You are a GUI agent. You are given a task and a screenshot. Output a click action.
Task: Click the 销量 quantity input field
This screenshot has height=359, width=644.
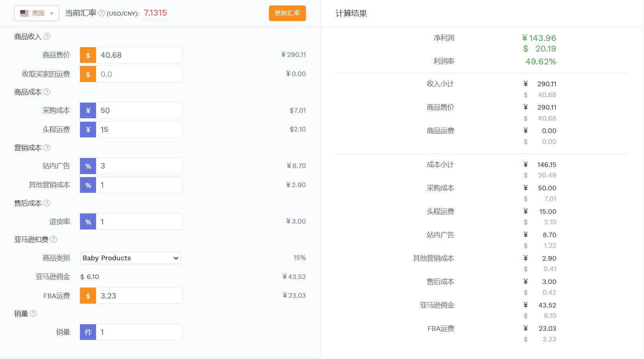coord(139,332)
